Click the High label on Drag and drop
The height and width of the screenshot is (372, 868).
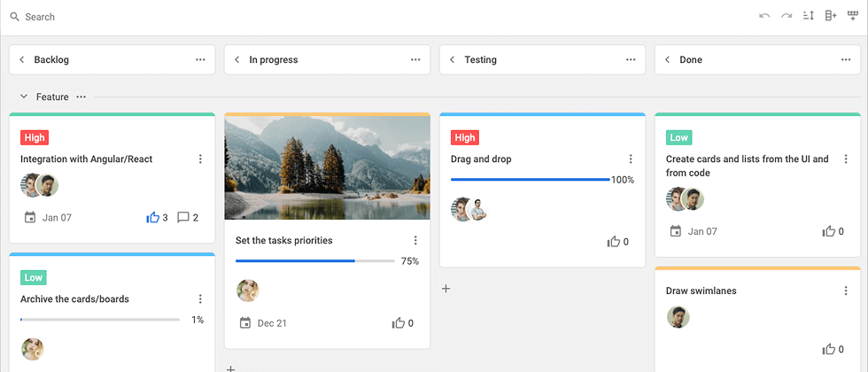pyautogui.click(x=464, y=137)
